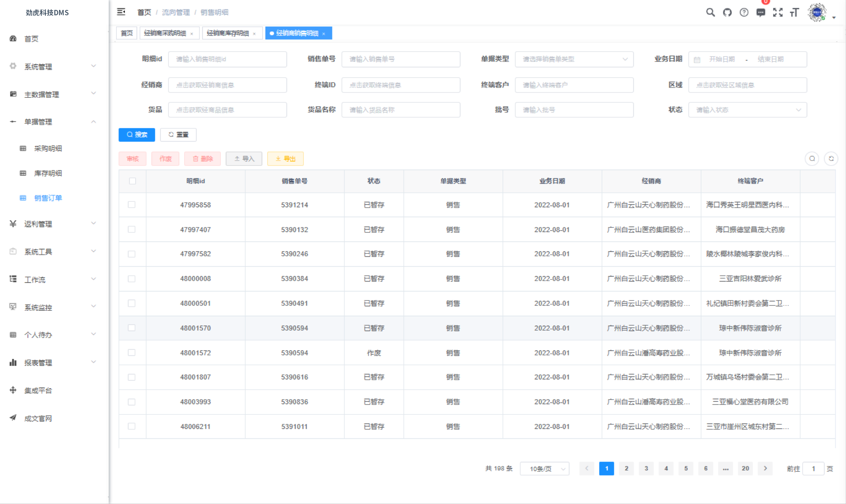The image size is (846, 504).
Task: Open the 10条/页 page size dropdown
Action: pyautogui.click(x=545, y=469)
